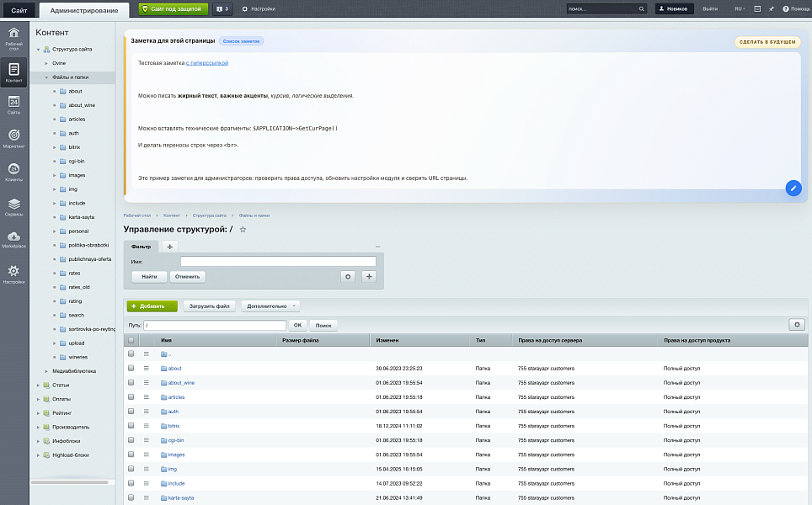Click the search magnifier icon
This screenshot has height=505, width=812.
[641, 8]
